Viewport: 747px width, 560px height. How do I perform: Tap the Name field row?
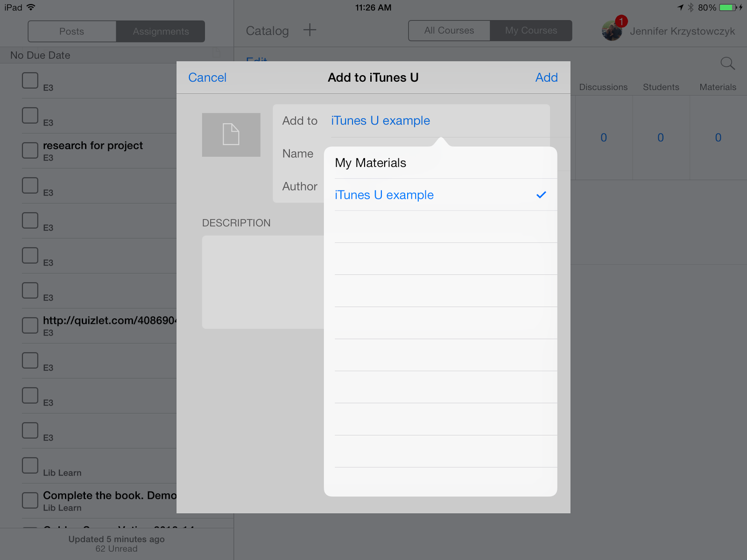(x=298, y=154)
